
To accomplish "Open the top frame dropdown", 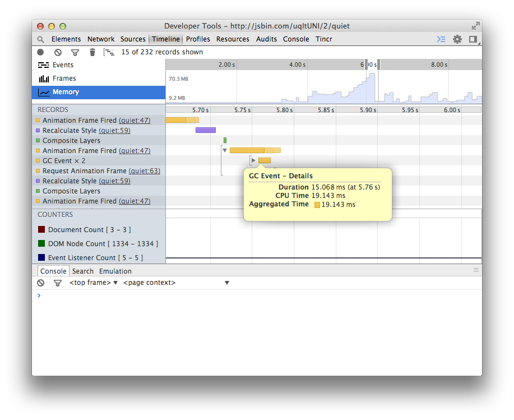I will [94, 283].
